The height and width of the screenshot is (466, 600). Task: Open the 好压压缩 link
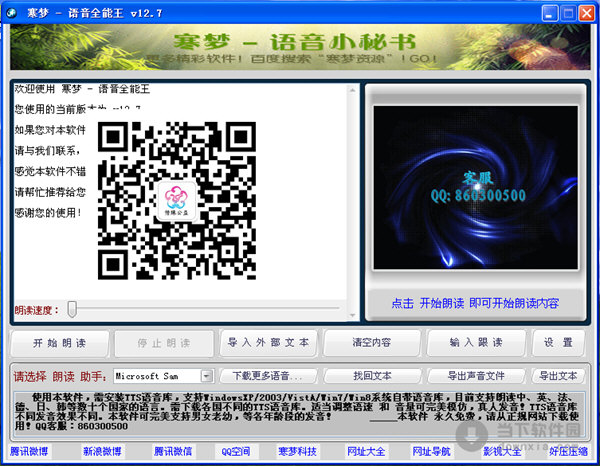pyautogui.click(x=568, y=452)
